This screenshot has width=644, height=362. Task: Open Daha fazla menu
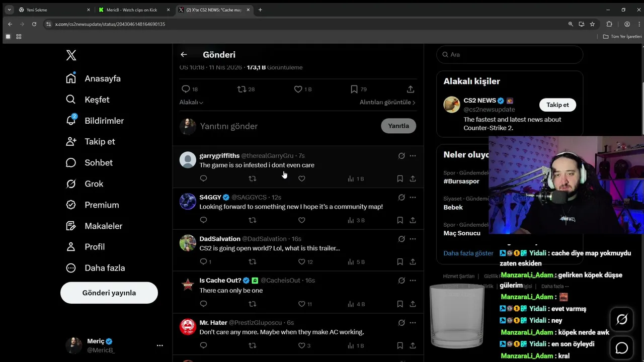[x=96, y=267]
